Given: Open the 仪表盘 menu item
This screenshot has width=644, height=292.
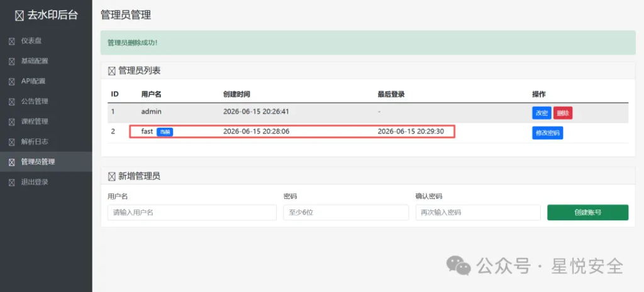Looking at the screenshot, I should coord(46,41).
